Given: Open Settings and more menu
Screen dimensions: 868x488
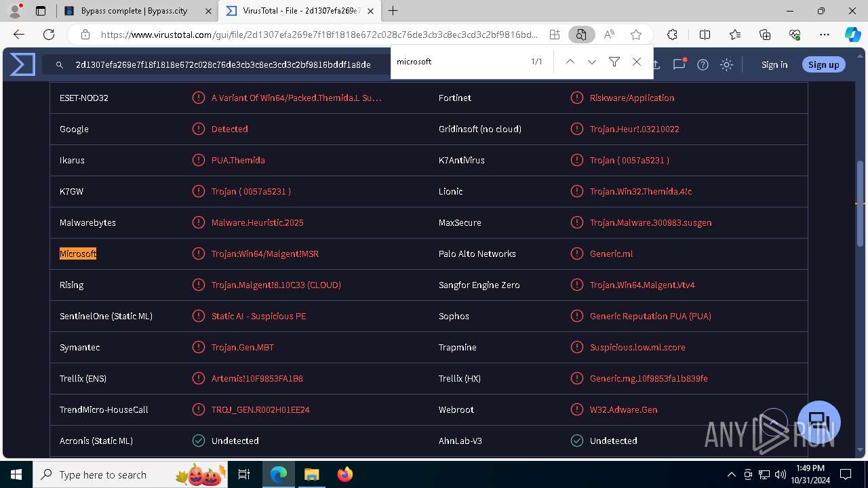Looking at the screenshot, I should pyautogui.click(x=825, y=35).
